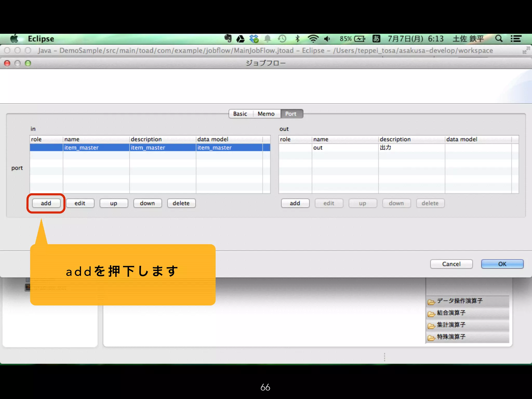The width and height of the screenshot is (532, 399).
Task: Open Notification Center list icon
Action: 516,39
